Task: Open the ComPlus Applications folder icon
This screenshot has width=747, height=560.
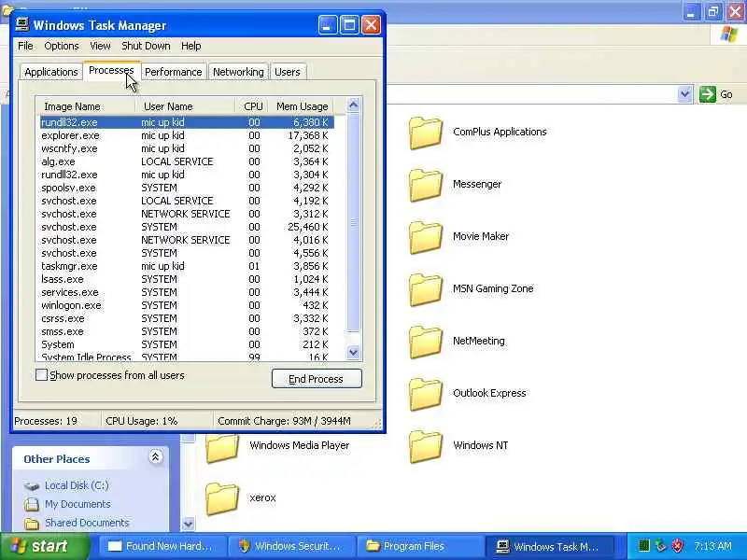Action: pyautogui.click(x=426, y=133)
